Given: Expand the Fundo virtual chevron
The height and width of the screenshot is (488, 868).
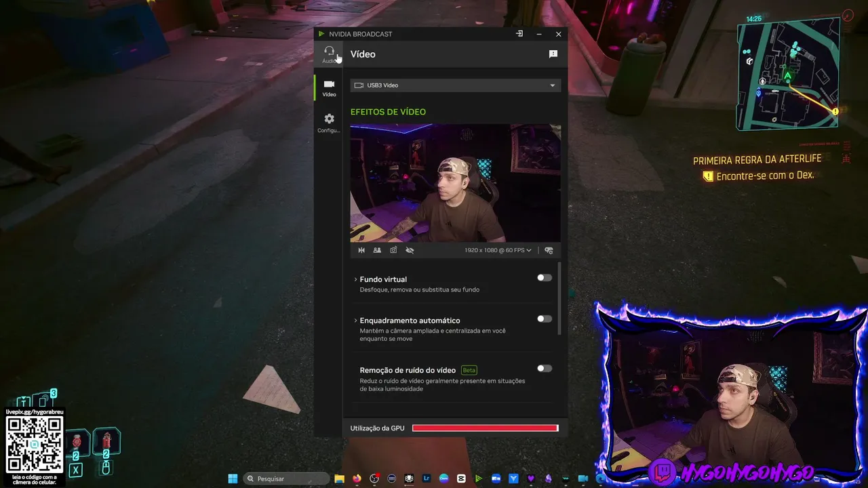Looking at the screenshot, I should point(355,279).
